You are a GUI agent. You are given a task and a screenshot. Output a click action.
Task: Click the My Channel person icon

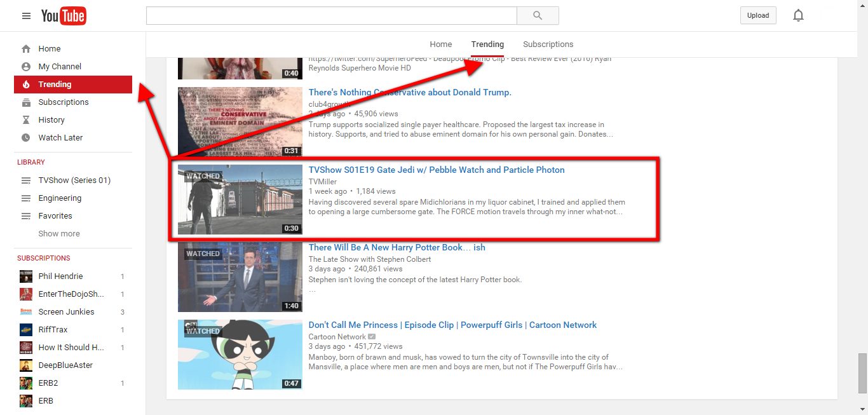[26, 67]
